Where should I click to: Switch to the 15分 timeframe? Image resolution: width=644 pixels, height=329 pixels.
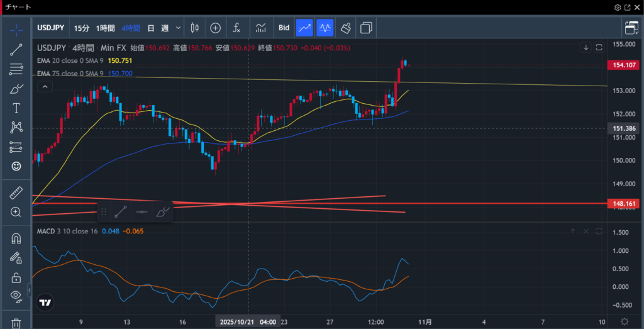tap(82, 28)
